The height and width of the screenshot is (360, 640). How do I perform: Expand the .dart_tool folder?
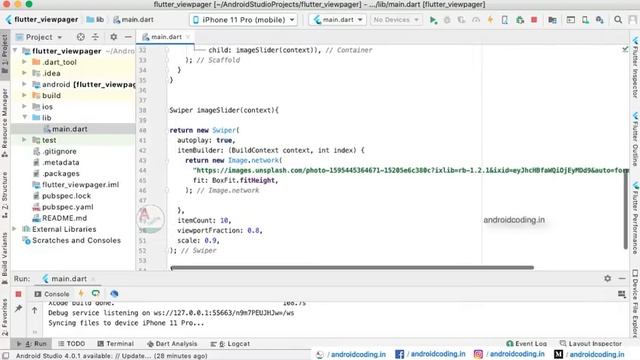point(24,62)
